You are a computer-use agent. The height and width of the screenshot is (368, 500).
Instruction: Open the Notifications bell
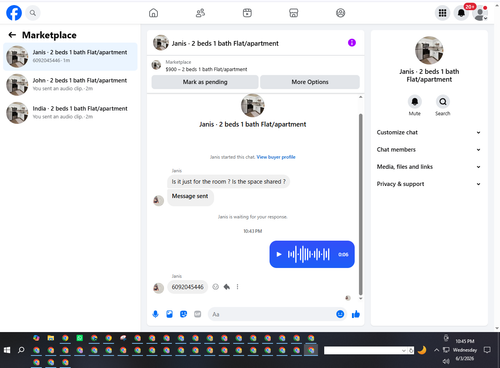[461, 13]
